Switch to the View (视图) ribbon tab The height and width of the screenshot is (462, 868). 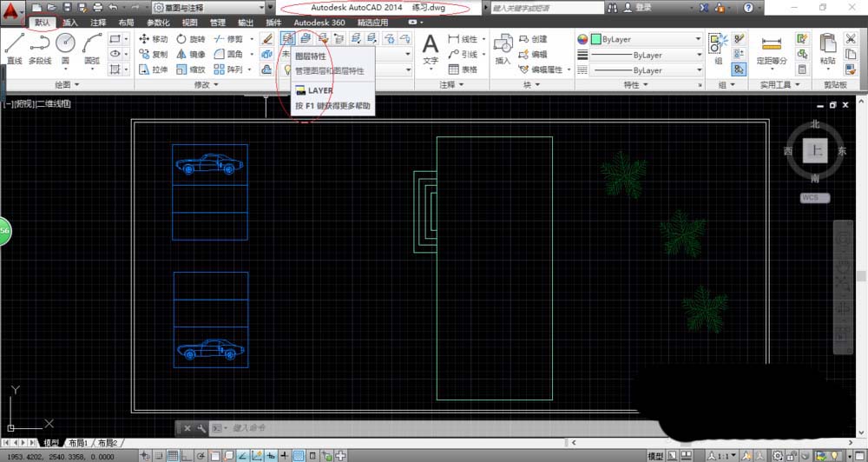click(189, 23)
